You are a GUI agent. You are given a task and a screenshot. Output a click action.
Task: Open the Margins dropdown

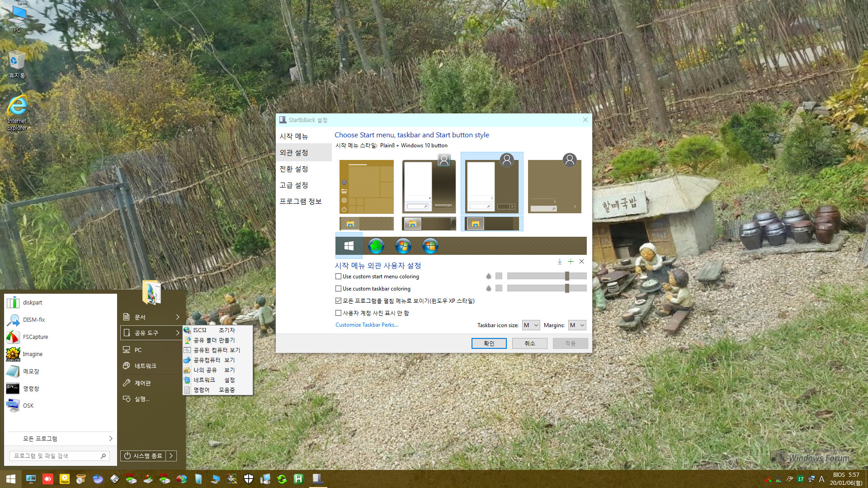click(x=577, y=325)
